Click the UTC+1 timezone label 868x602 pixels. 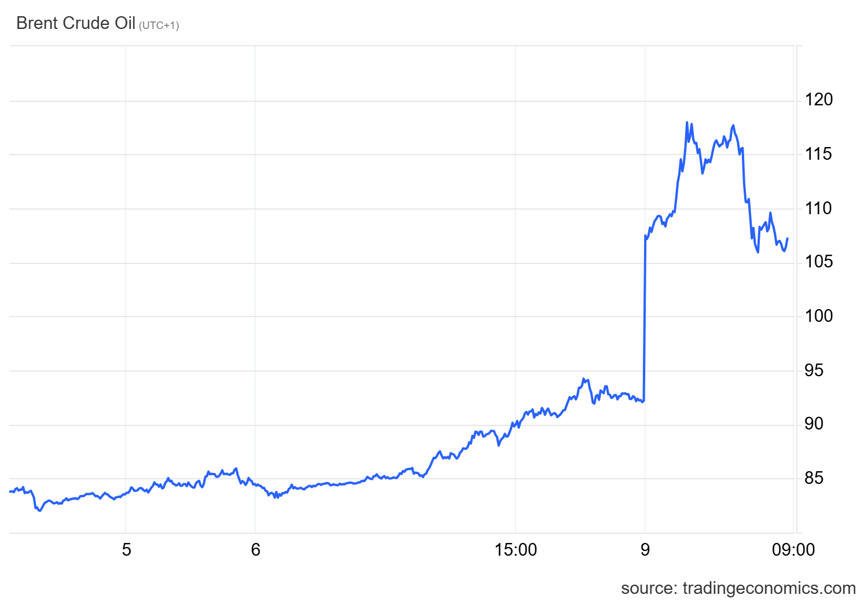(159, 25)
